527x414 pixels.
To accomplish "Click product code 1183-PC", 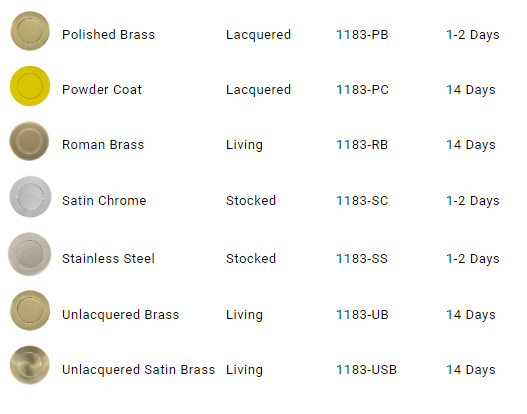I will pyautogui.click(x=362, y=90).
